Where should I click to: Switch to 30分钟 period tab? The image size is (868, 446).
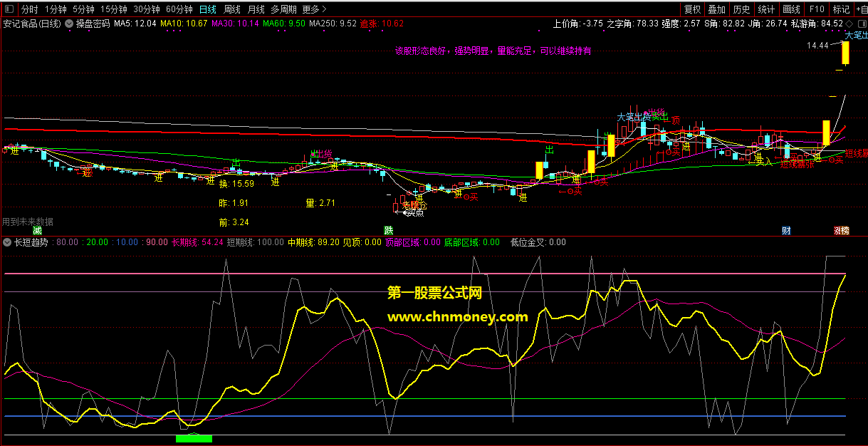click(x=146, y=9)
